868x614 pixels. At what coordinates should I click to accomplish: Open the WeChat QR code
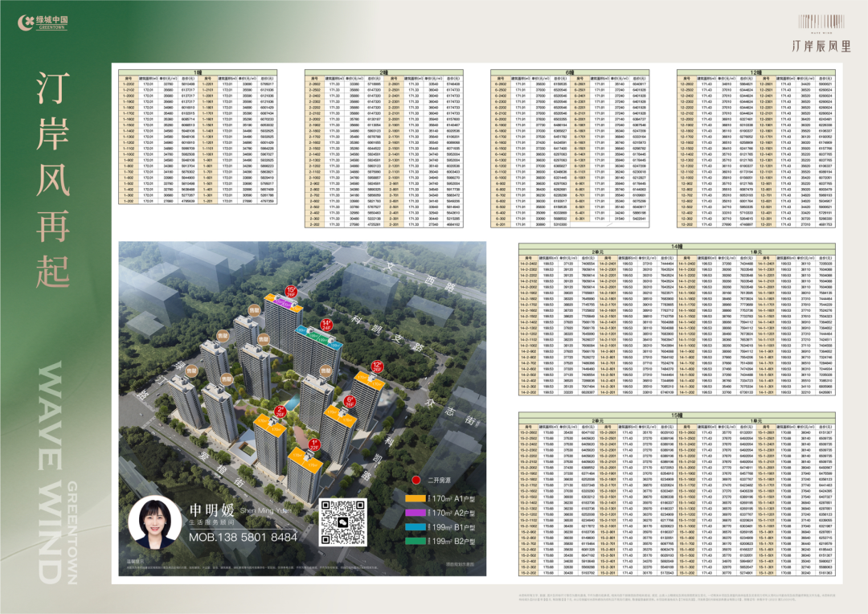click(342, 522)
